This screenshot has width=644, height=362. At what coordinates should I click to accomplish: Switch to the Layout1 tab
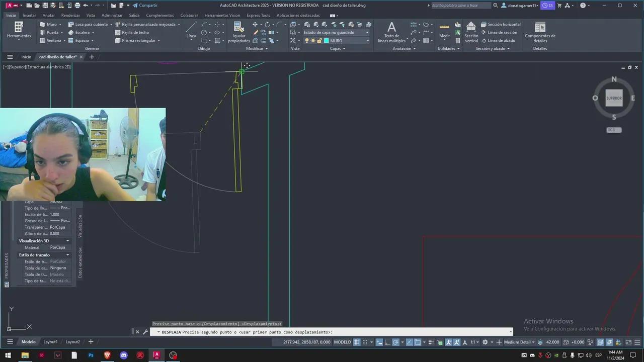tap(50, 342)
